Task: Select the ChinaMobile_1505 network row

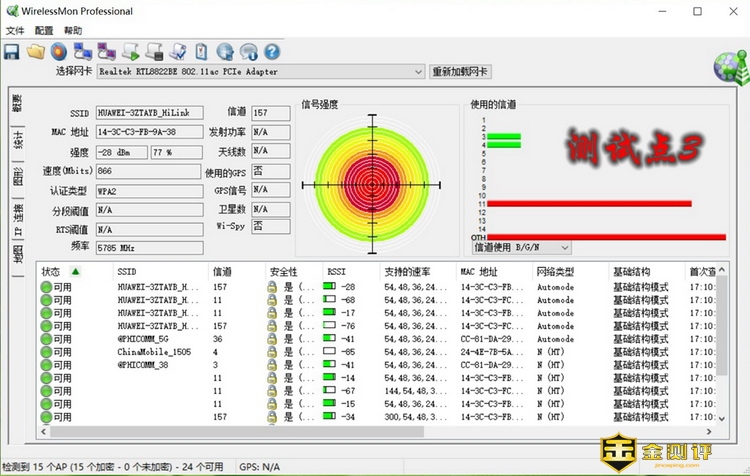Action: (154, 352)
